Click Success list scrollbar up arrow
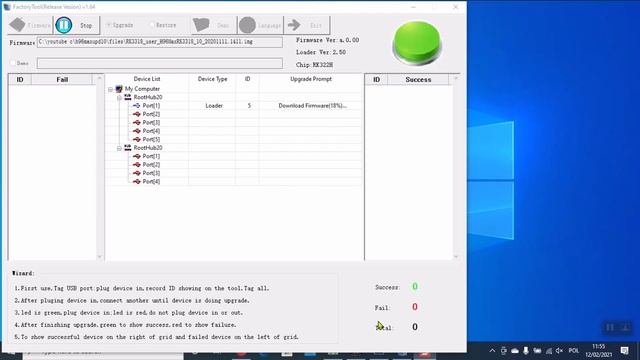640x360 pixels. click(456, 78)
